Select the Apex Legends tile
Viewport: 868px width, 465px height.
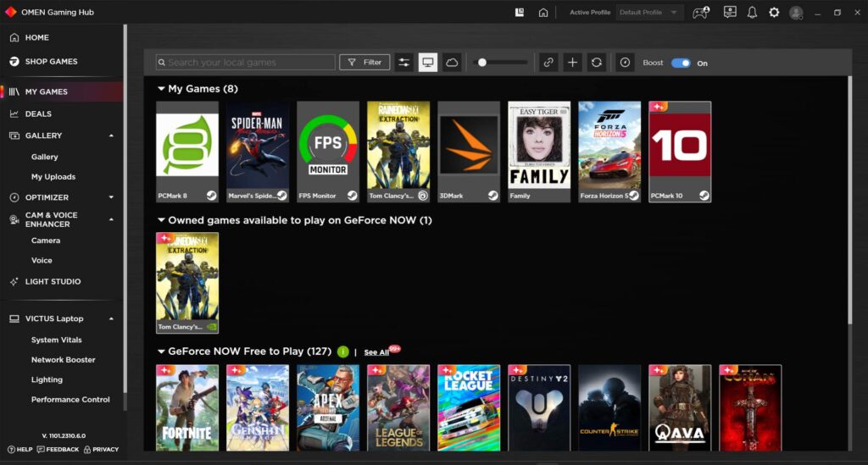tap(328, 408)
